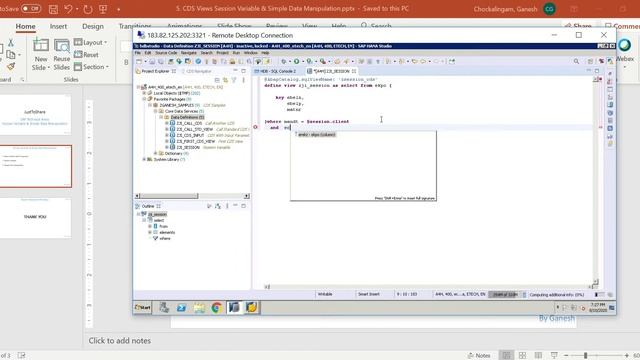Open the Run menu in HANA Studio

coord(236,53)
